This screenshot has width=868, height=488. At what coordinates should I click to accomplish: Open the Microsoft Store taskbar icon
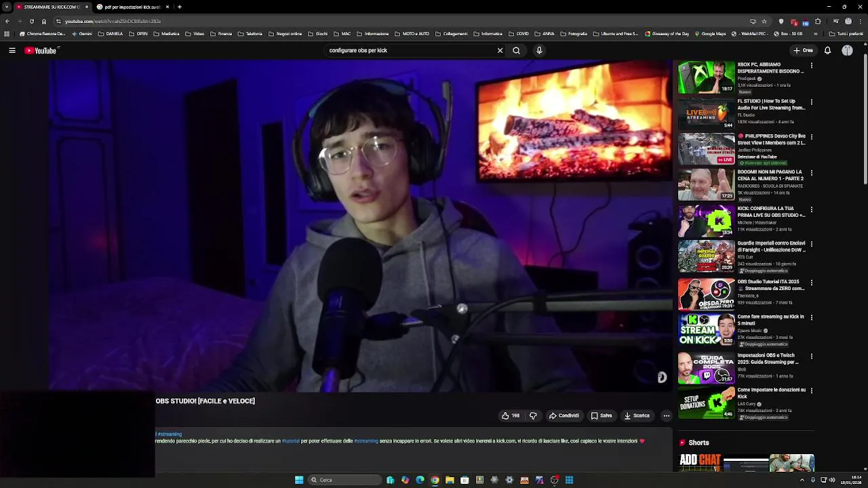click(465, 480)
